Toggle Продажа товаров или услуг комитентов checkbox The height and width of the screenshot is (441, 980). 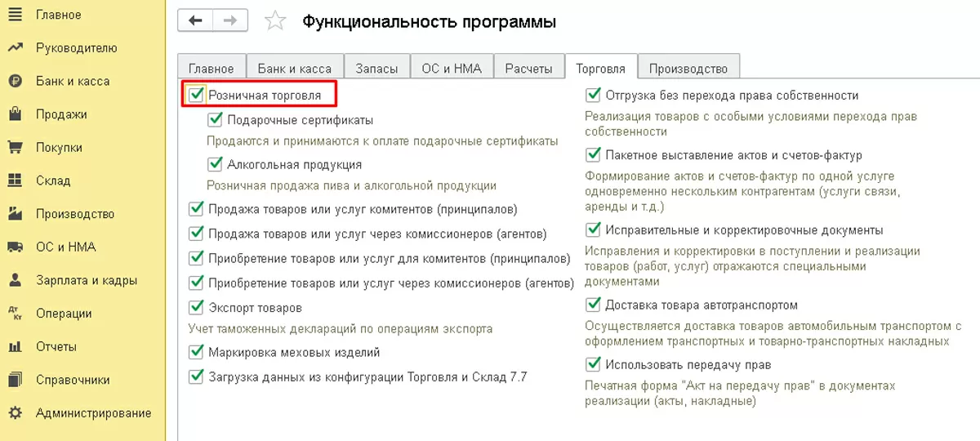196,209
